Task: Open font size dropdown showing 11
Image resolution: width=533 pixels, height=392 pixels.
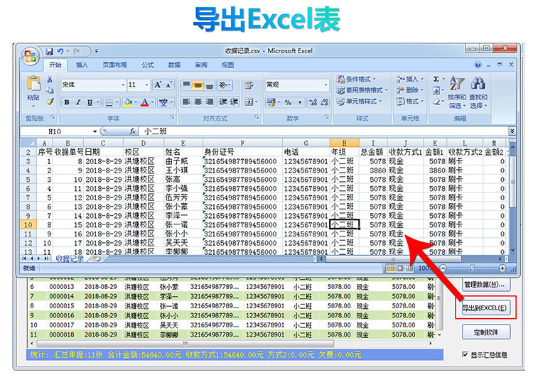Action: click(x=147, y=85)
